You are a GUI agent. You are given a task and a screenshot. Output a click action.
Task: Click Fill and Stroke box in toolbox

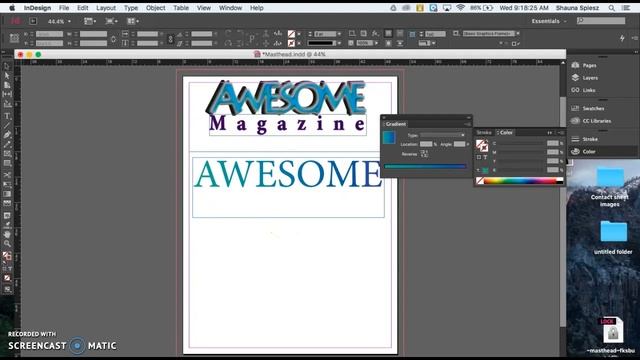tap(7, 256)
